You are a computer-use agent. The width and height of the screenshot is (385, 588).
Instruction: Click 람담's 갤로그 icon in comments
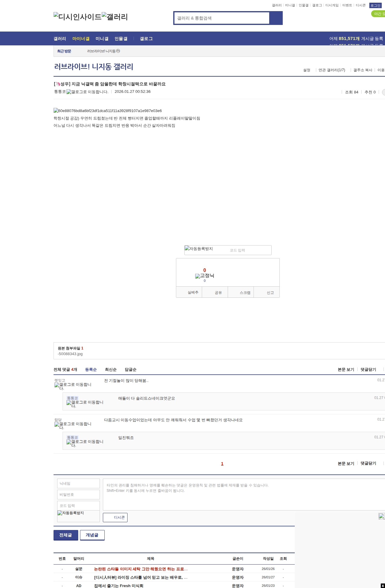(x=73, y=425)
